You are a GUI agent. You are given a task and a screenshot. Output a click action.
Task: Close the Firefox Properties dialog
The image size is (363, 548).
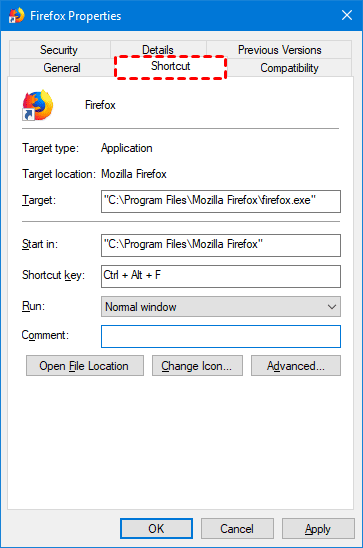point(347,15)
